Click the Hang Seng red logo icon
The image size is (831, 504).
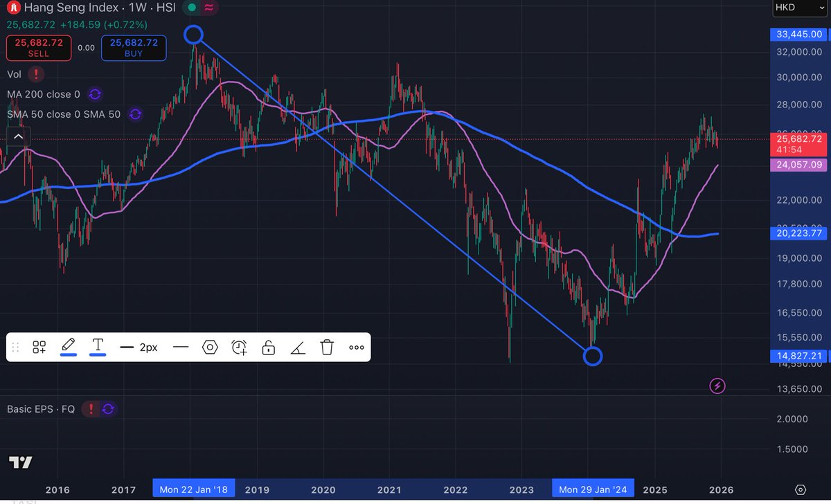(12, 9)
